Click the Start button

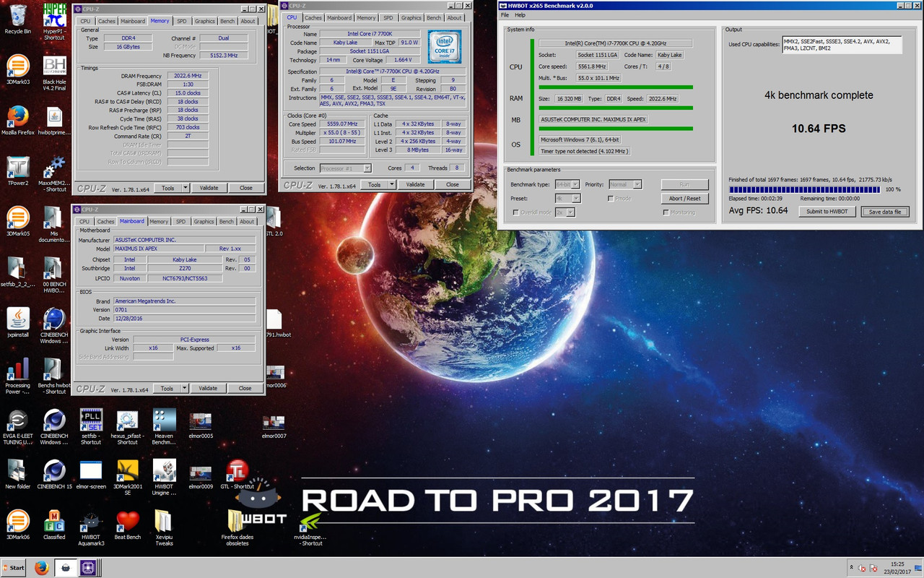[x=13, y=568]
